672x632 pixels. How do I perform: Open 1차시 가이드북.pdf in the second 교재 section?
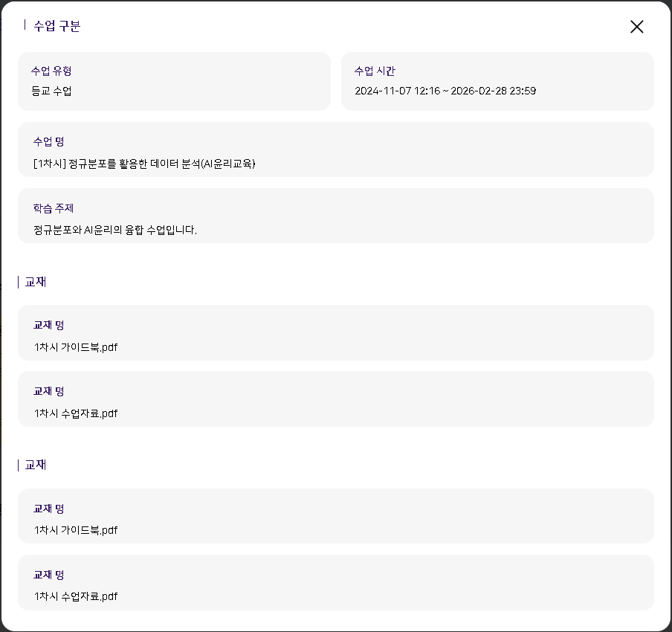point(76,530)
